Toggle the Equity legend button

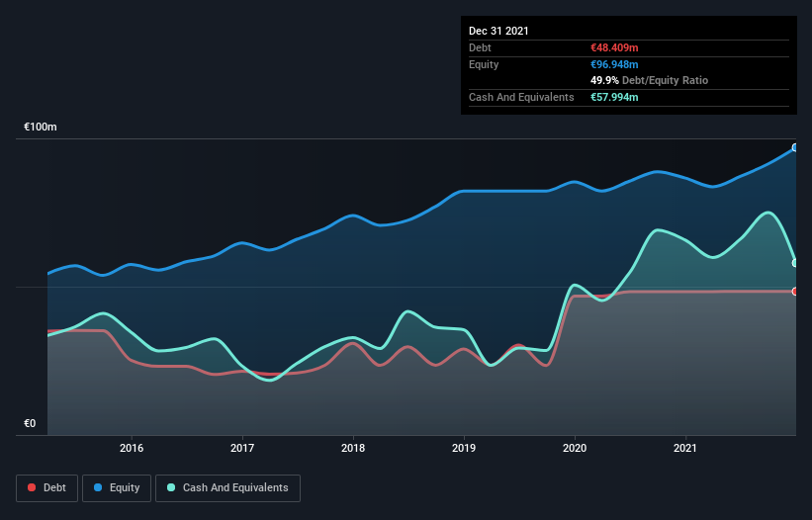click(x=117, y=488)
